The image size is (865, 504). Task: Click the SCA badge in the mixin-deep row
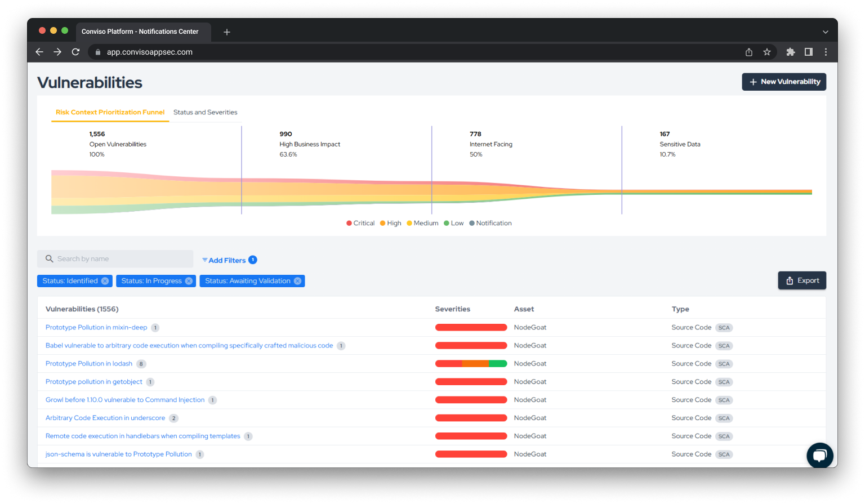[724, 328]
